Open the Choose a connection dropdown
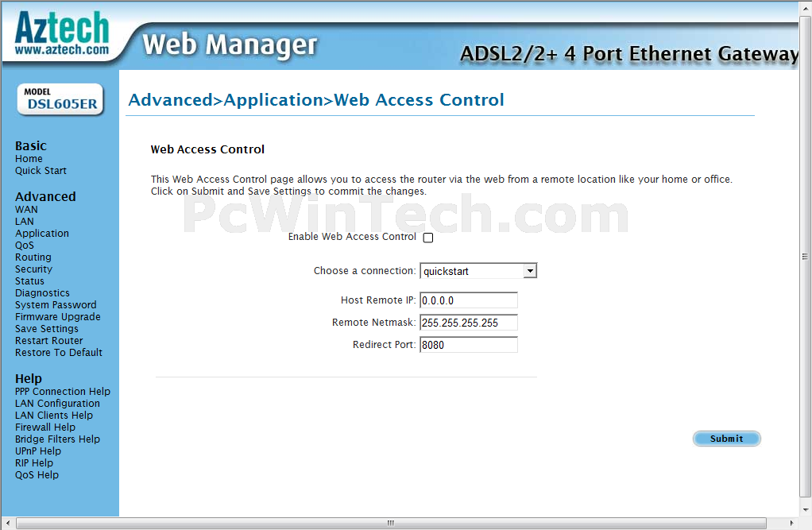 [x=478, y=271]
